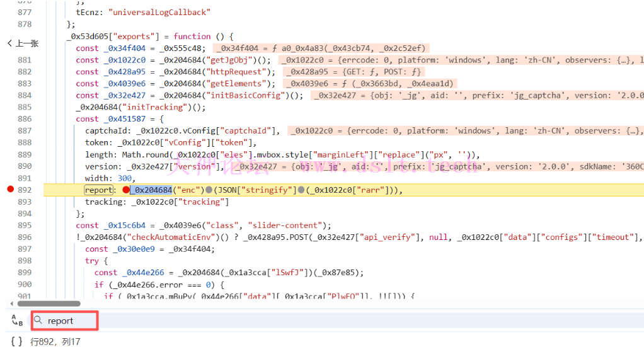
Task: Remove the red breakpoint dot at line 892
Action: click(9, 190)
